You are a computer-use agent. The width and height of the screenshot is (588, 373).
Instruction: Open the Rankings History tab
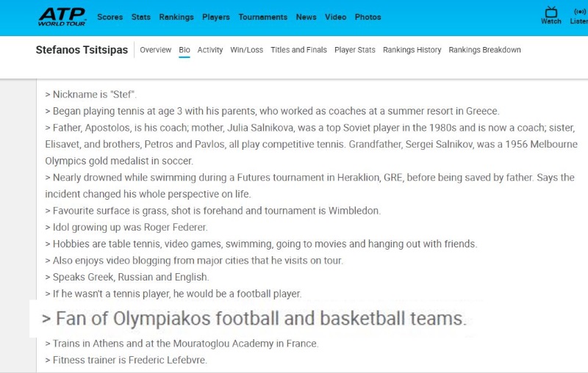click(412, 50)
